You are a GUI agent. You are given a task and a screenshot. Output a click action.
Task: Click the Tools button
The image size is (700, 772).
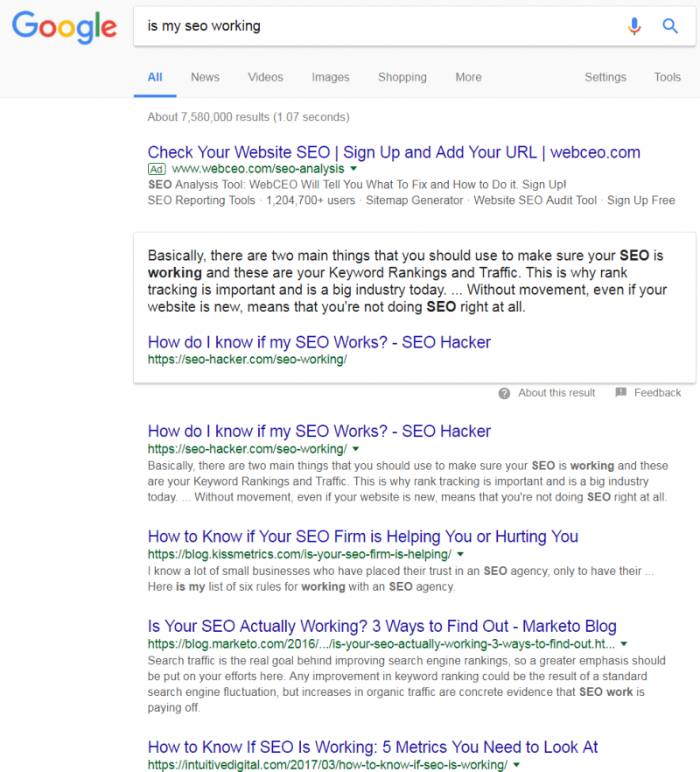(667, 77)
